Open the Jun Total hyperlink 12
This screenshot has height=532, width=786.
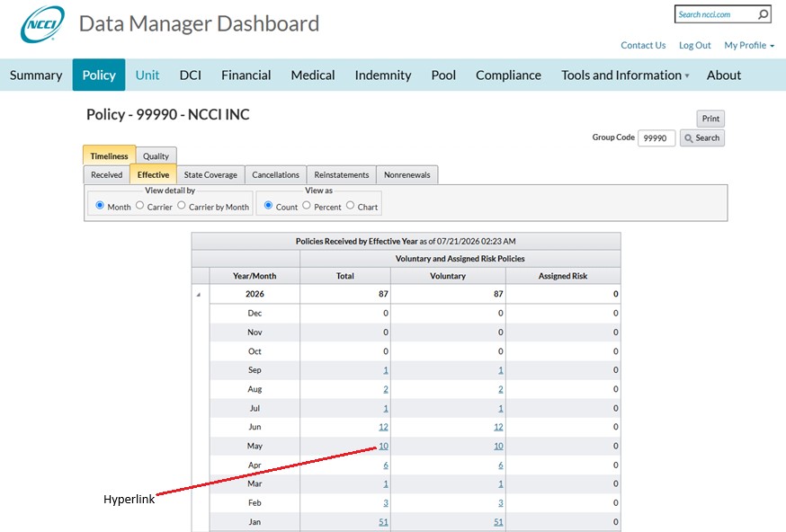(383, 427)
